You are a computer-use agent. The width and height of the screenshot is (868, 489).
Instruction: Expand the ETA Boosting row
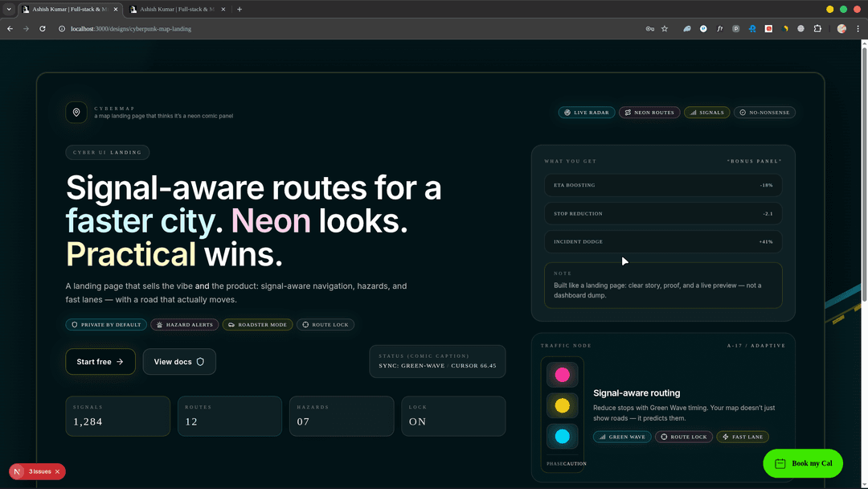pos(662,185)
